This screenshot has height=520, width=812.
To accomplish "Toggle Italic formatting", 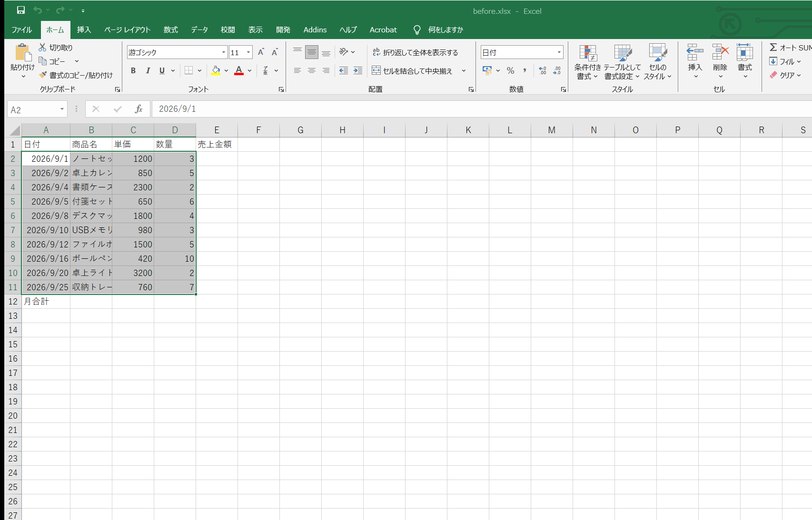I will point(148,70).
